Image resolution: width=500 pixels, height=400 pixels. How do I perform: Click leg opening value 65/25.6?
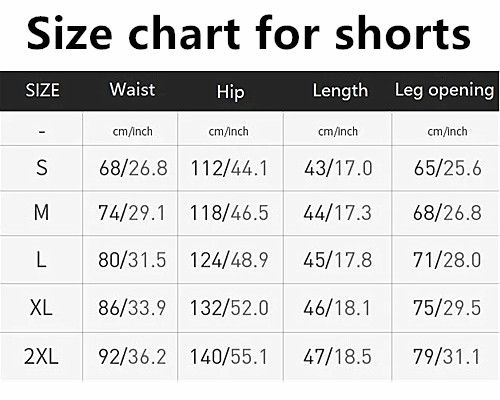[x=448, y=168]
